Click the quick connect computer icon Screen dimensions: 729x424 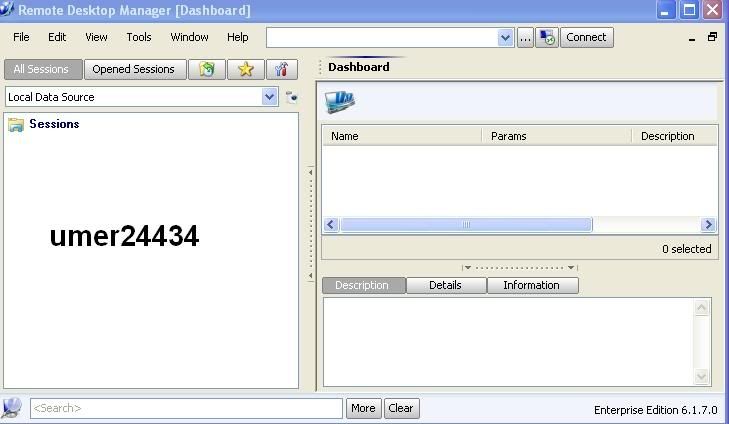pyautogui.click(x=547, y=37)
